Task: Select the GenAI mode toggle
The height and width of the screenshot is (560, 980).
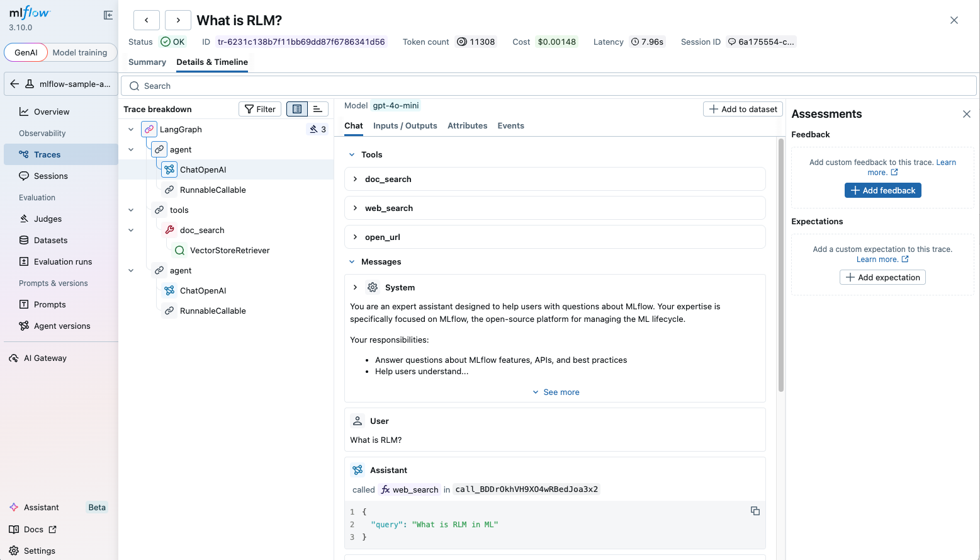Action: 26,52
